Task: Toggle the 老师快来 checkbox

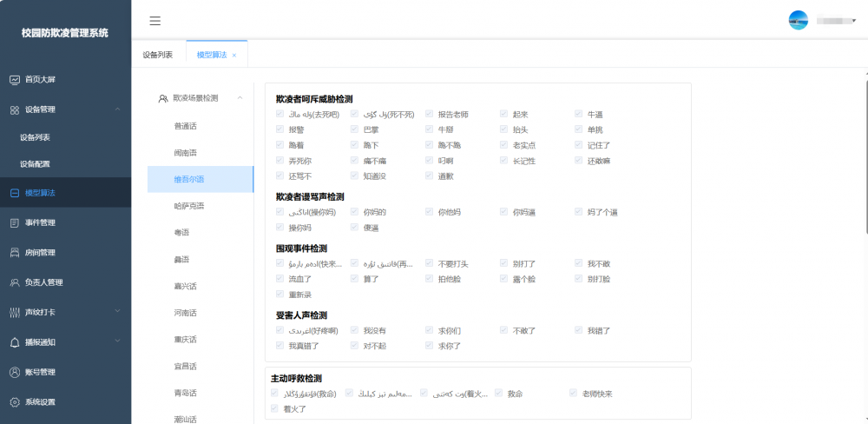Action: click(573, 394)
